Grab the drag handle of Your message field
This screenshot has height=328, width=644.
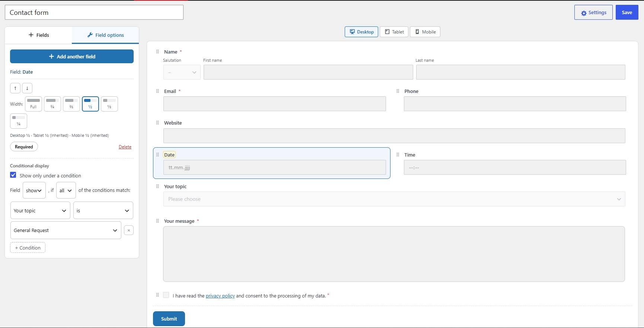157,221
